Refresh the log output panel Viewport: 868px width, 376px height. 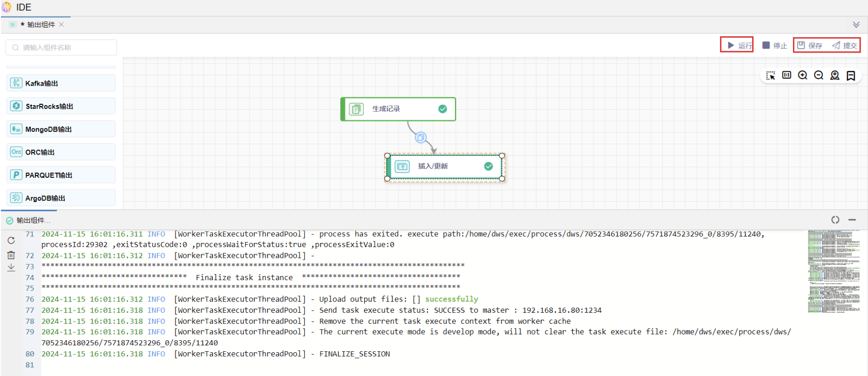(11, 241)
